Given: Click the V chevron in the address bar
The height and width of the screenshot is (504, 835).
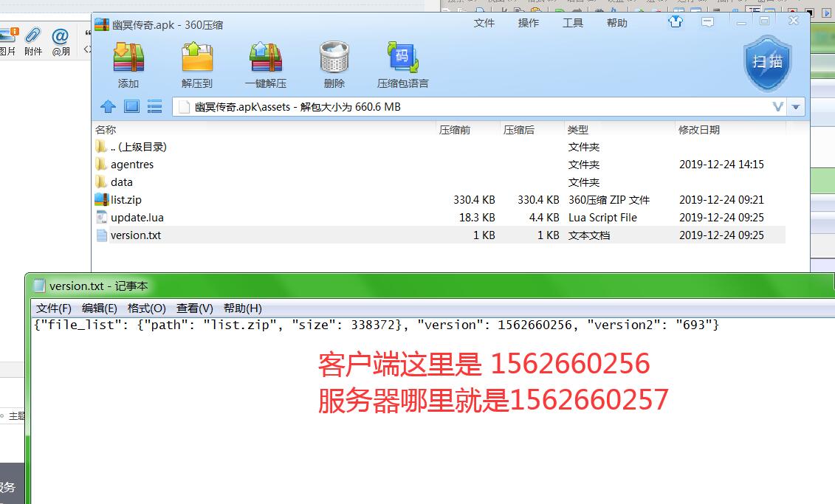Looking at the screenshot, I should 778,107.
